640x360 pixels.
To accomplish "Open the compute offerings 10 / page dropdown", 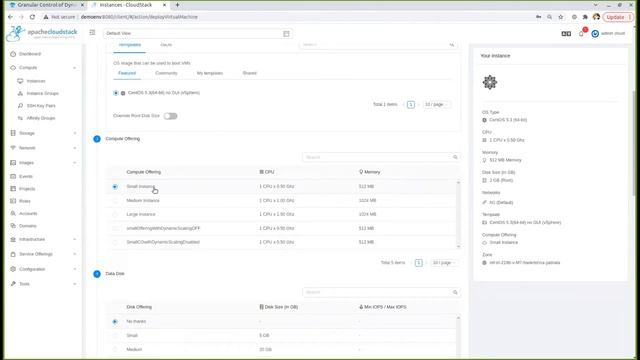I will (444, 263).
